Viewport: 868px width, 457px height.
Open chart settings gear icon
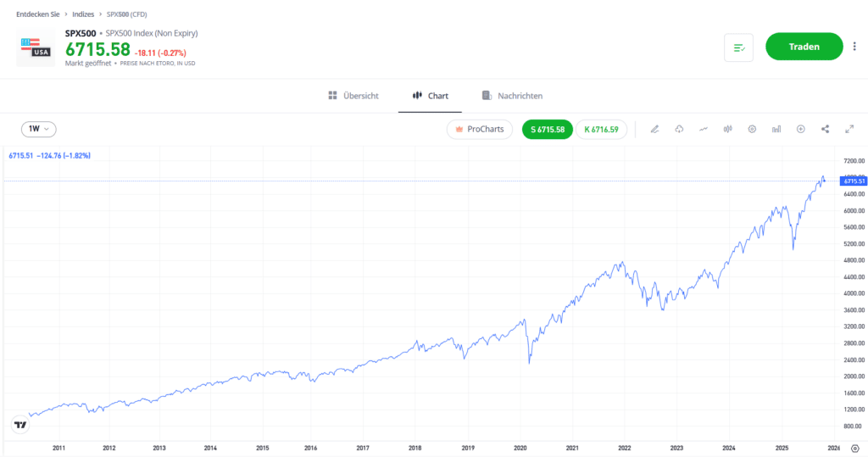click(752, 130)
